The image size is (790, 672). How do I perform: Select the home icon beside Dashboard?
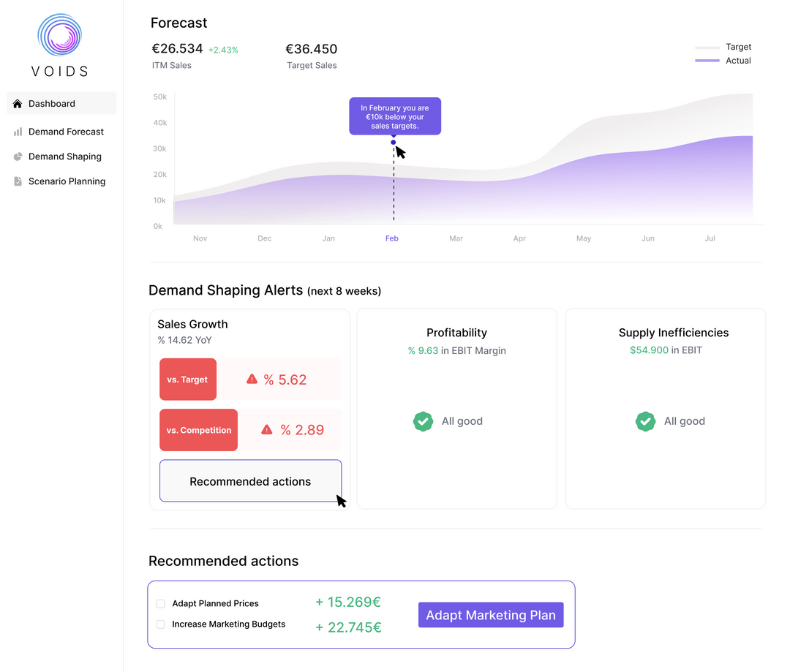(18, 103)
